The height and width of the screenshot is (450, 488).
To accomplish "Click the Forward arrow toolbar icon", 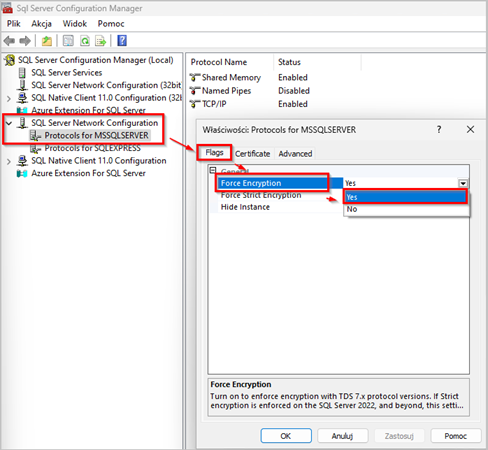I will [25, 41].
